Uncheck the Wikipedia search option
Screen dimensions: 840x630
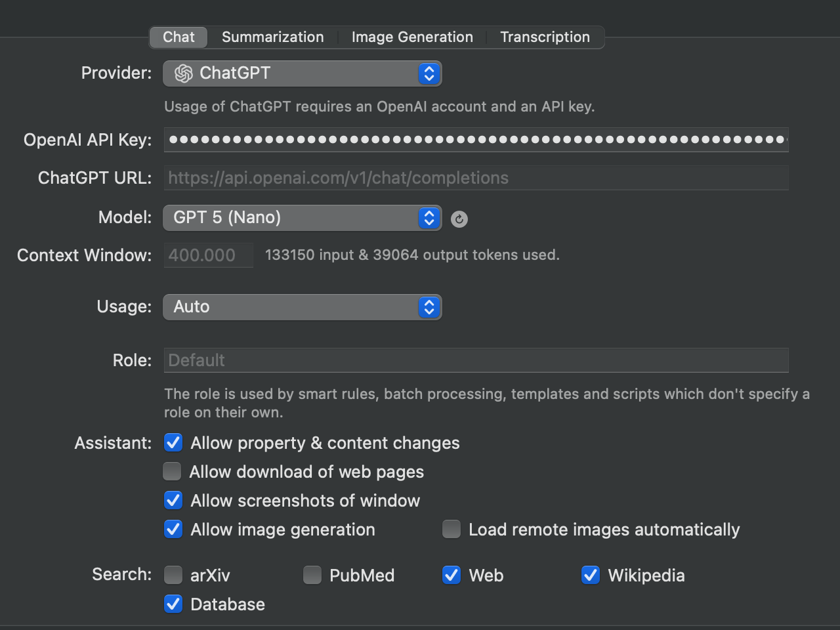591,576
